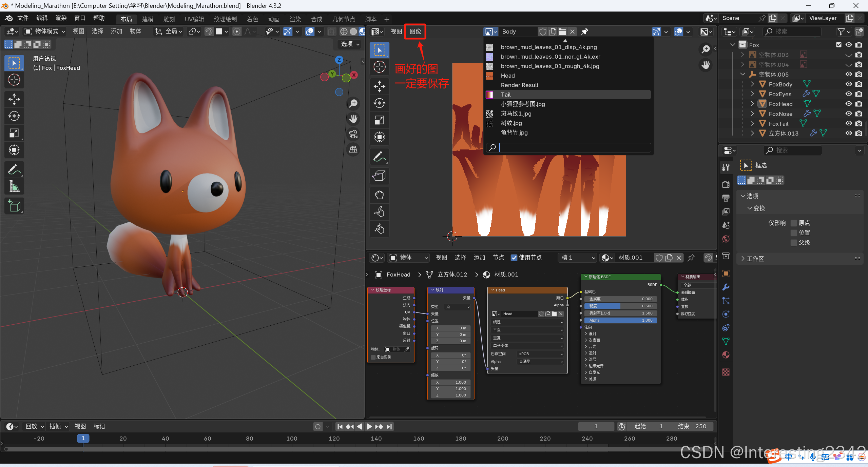Select the Rotate tool in image editor

pos(379,103)
